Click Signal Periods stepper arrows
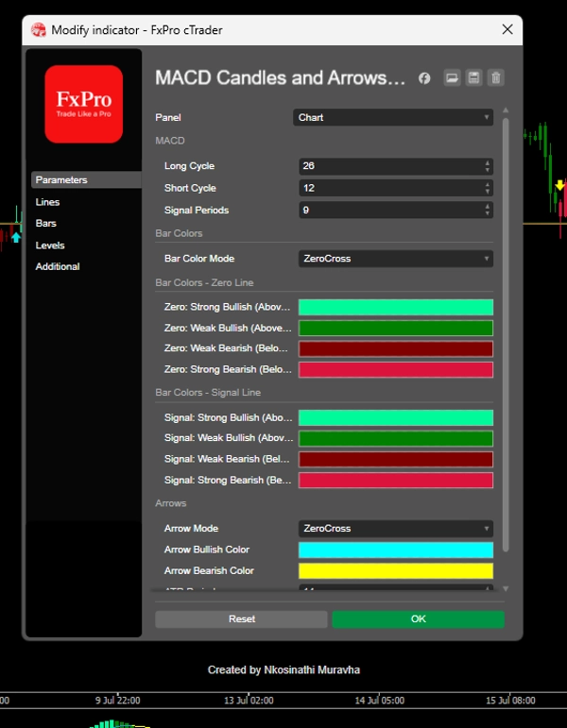567x728 pixels. point(487,210)
